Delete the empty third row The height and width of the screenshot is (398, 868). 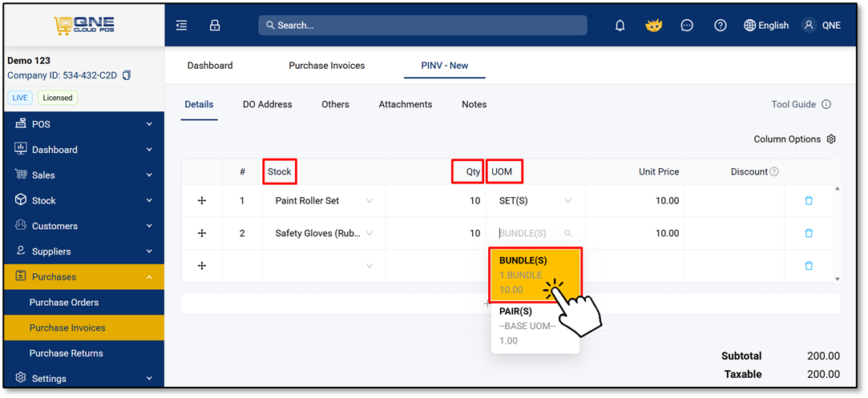pyautogui.click(x=809, y=266)
